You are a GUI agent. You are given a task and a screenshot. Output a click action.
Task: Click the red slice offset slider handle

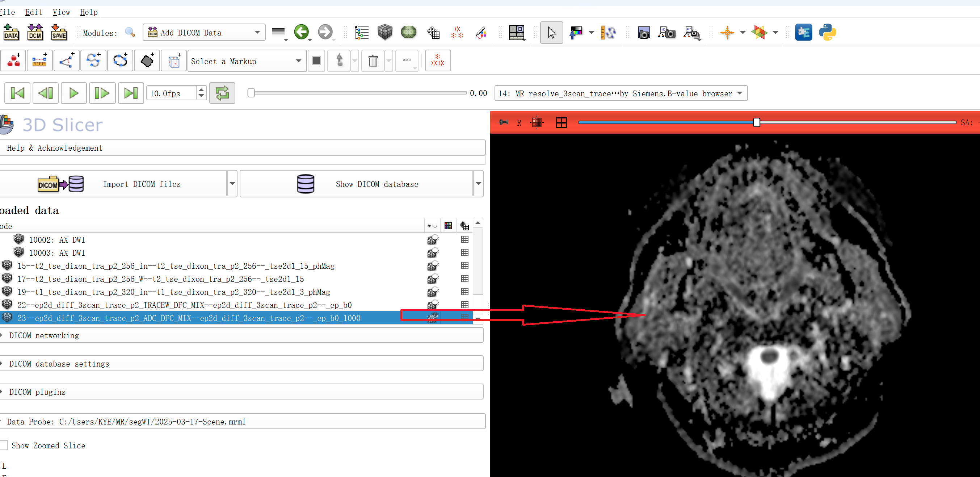coord(756,122)
